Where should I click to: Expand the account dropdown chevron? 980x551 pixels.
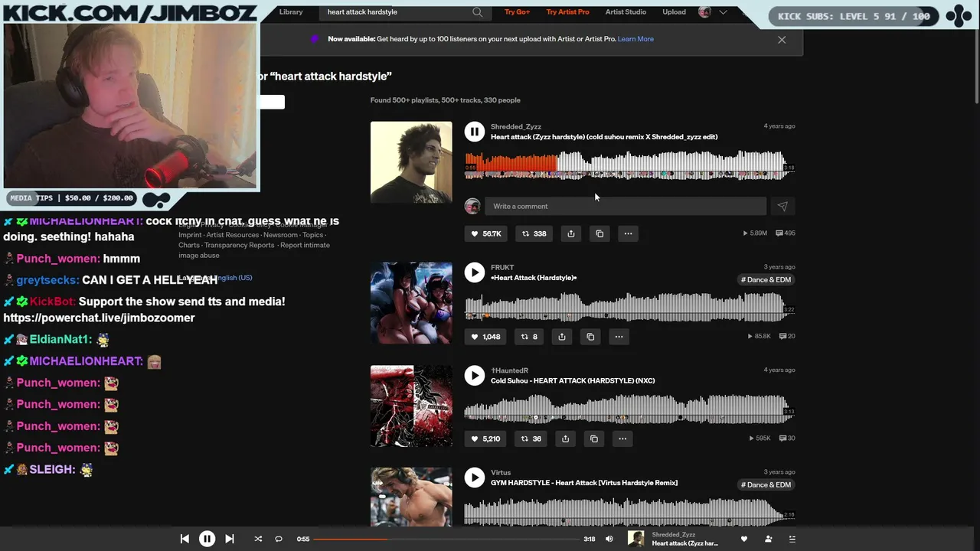click(x=723, y=12)
